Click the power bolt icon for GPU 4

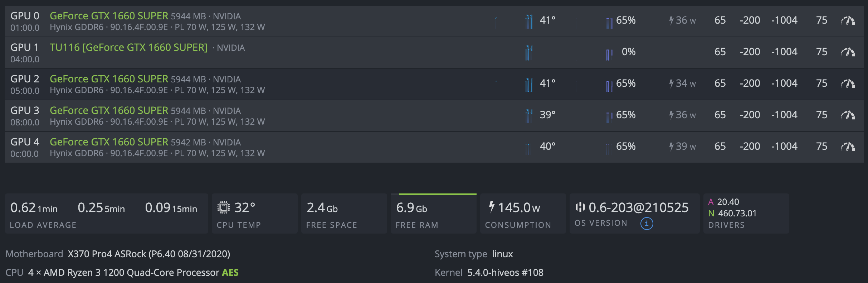click(x=672, y=147)
